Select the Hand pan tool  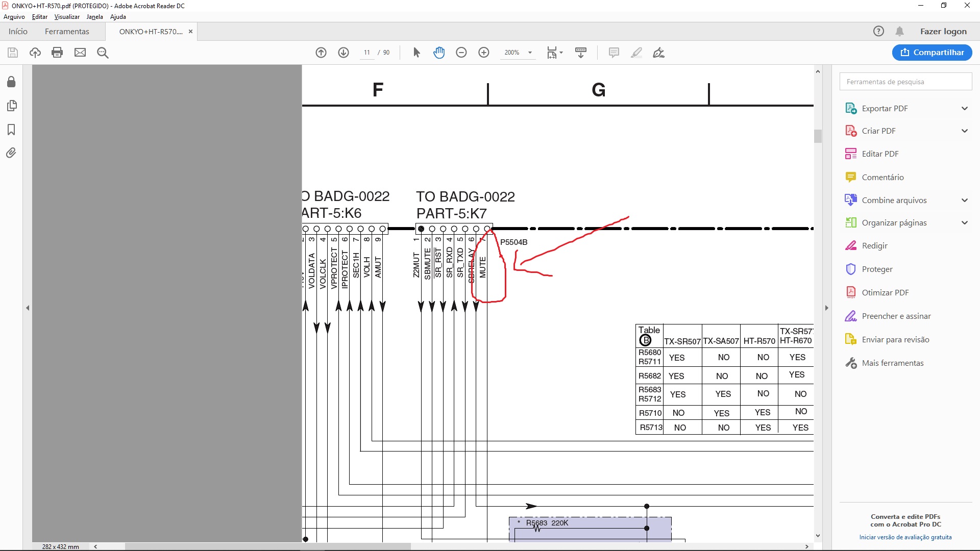(x=439, y=53)
